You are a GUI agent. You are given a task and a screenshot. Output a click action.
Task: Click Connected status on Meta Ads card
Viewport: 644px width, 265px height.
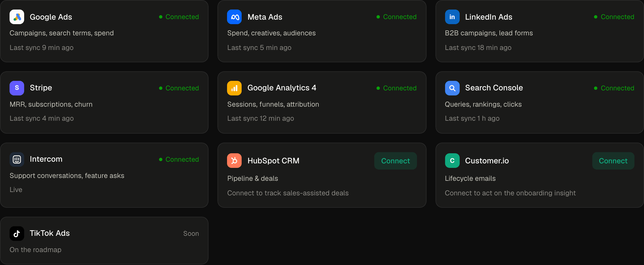[x=396, y=17]
